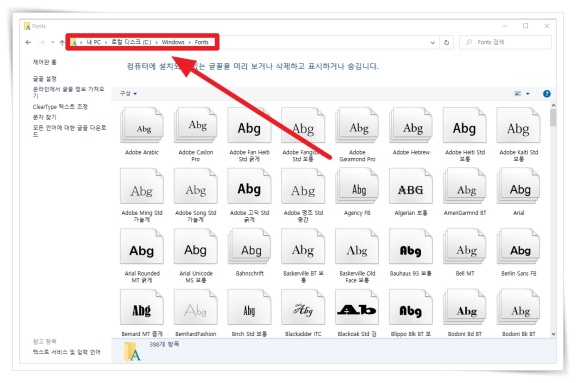This screenshot has width=576, height=383.
Task: Open 제어판 홈 link
Action: pyautogui.click(x=44, y=62)
